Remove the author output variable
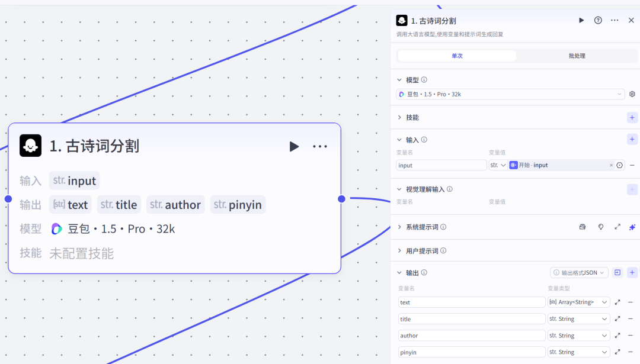The height and width of the screenshot is (364, 640). pyautogui.click(x=631, y=336)
